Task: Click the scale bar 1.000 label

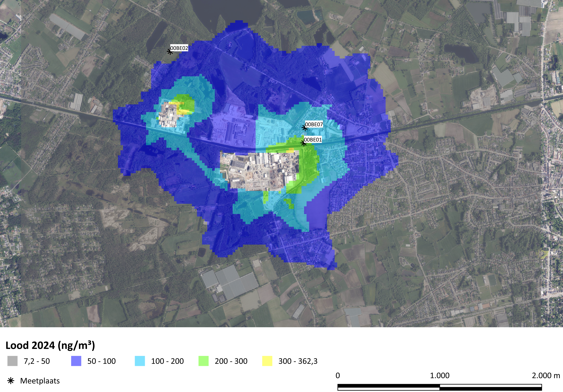Action: click(440, 376)
